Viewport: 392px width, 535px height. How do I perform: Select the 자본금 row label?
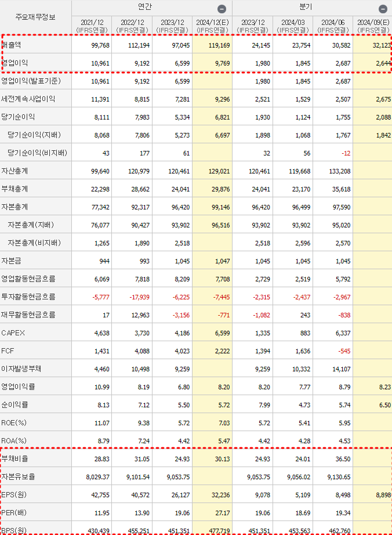pos(11,261)
